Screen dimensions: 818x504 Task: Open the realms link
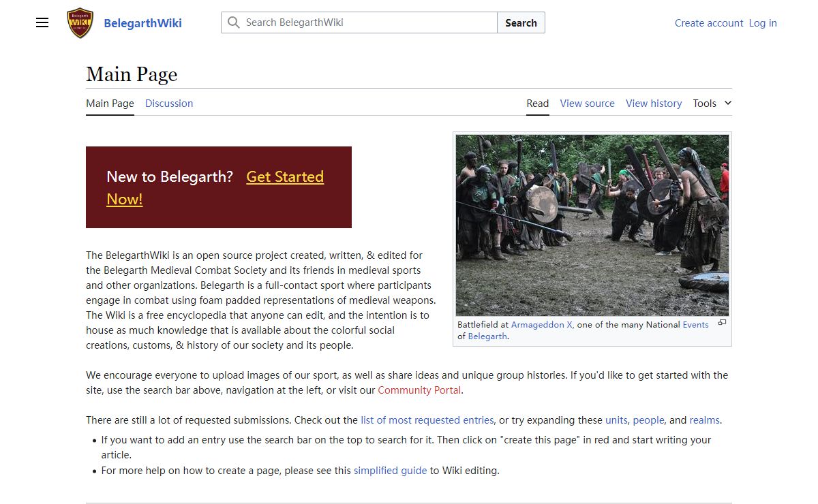tap(704, 420)
